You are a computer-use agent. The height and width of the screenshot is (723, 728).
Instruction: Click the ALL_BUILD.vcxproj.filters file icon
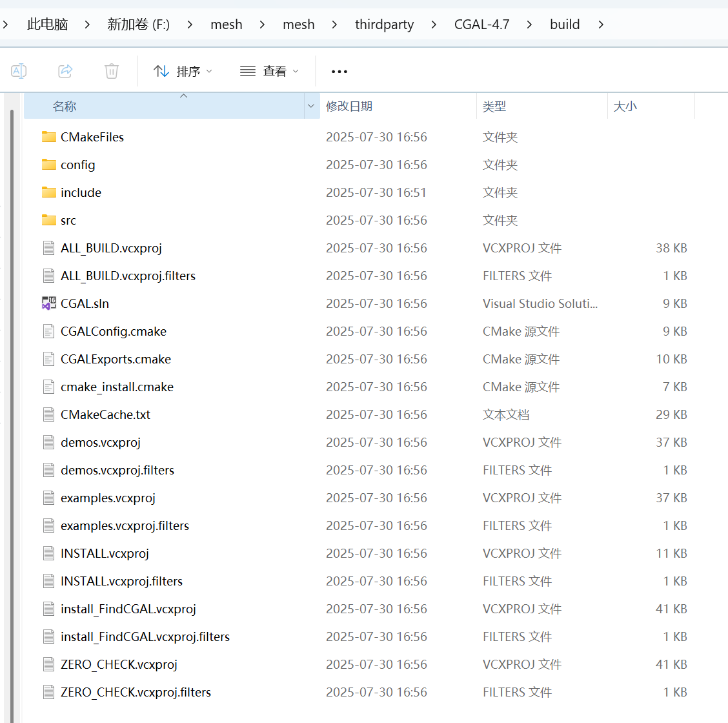click(49, 276)
